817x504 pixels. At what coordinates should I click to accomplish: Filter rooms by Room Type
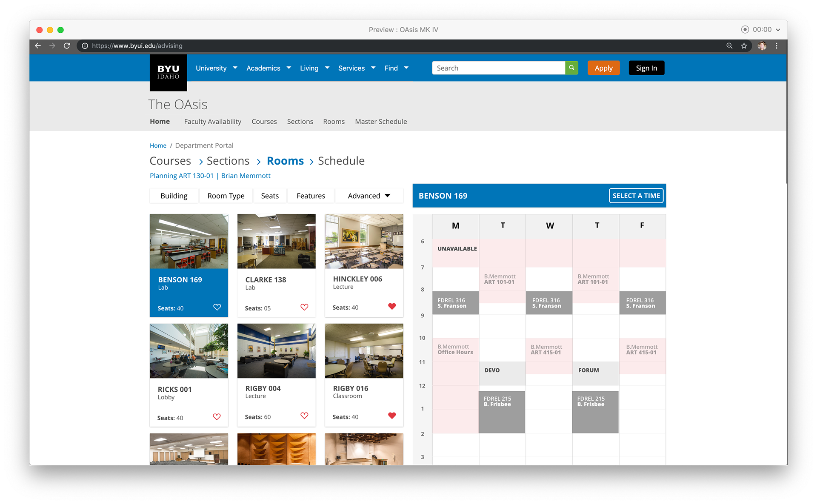click(x=226, y=196)
